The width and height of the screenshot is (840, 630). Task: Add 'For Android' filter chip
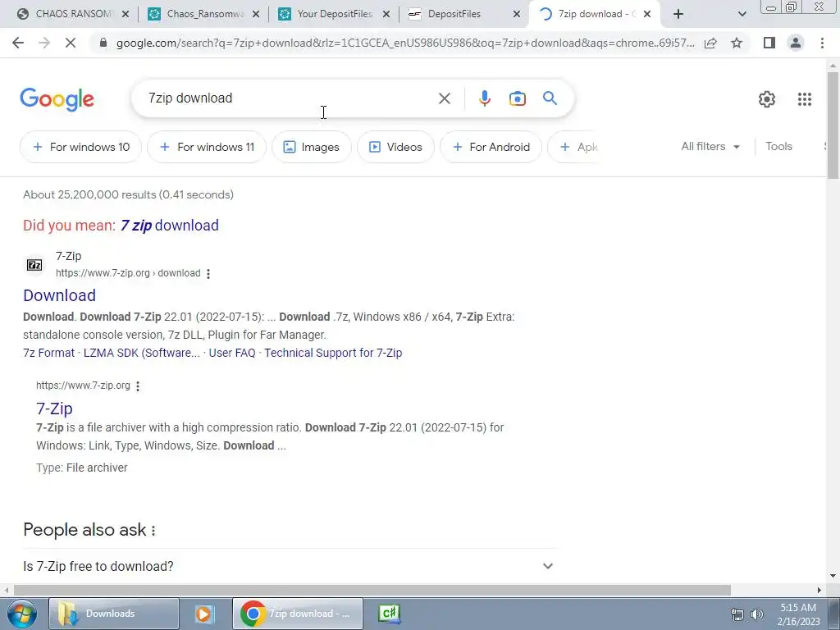(491, 147)
